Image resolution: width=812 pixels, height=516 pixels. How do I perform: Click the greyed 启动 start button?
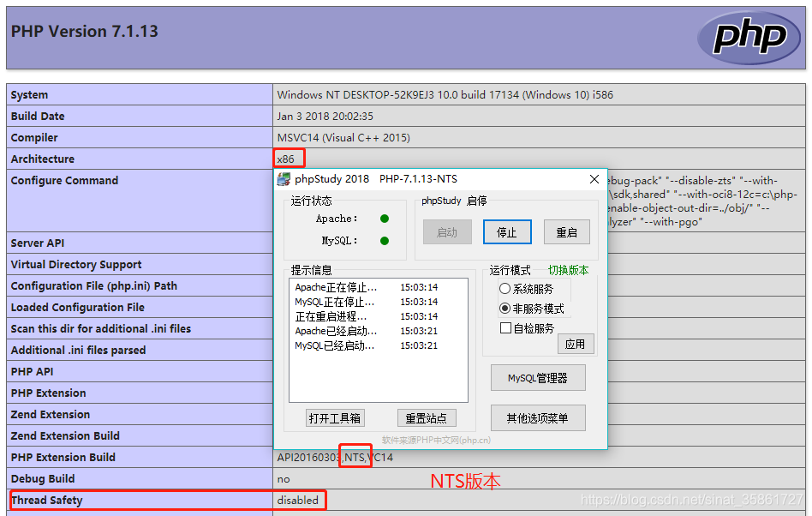(447, 232)
